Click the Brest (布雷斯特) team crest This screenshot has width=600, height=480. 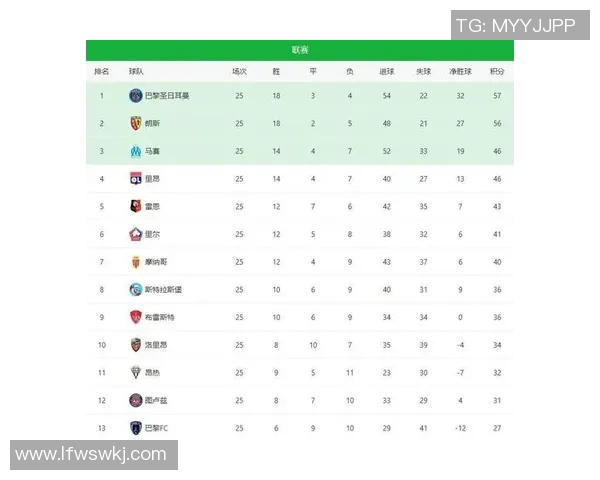[136, 317]
